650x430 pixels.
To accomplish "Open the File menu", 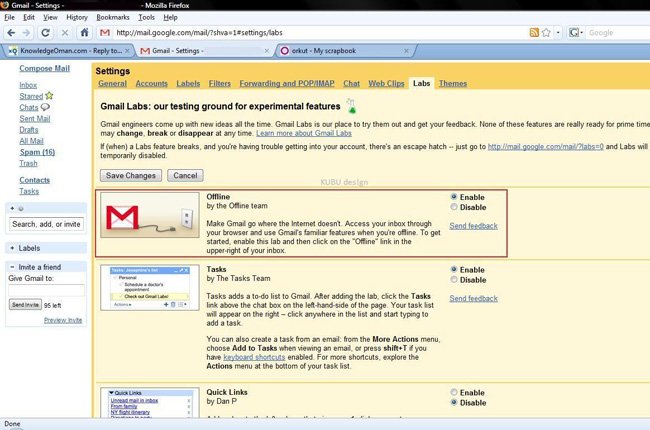I will 9,17.
